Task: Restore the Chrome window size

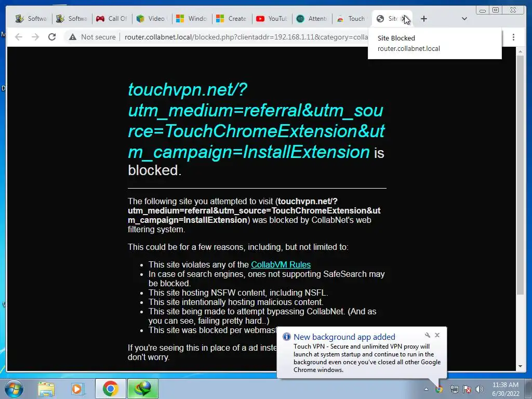Action: pyautogui.click(x=496, y=10)
